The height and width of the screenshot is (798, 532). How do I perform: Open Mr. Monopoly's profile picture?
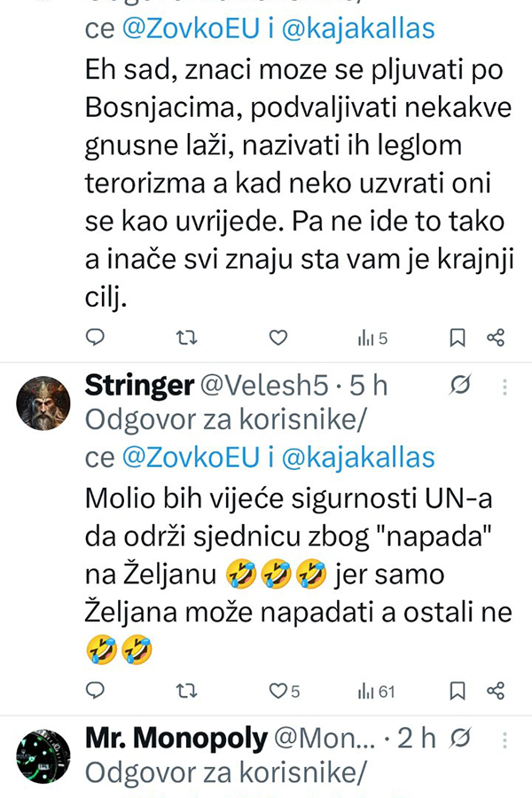point(43,756)
